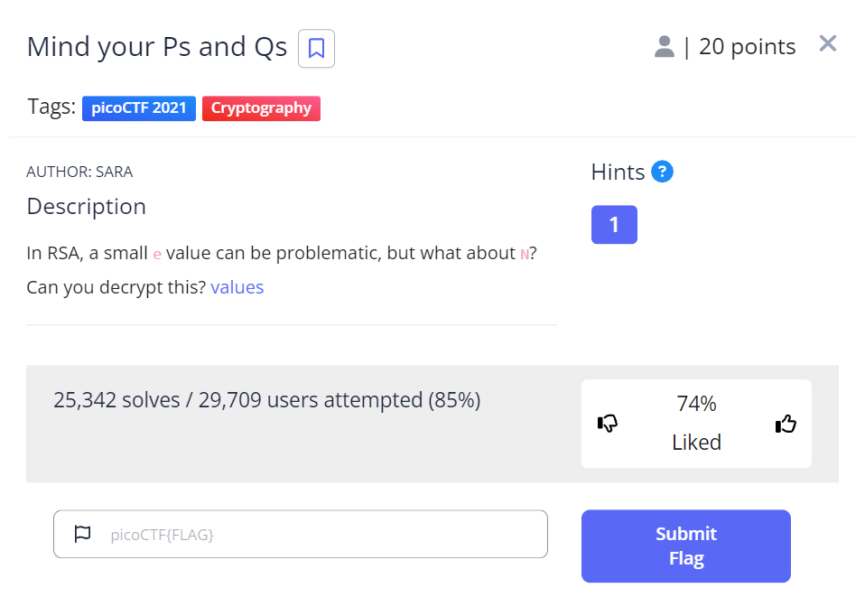Close the challenge dialog with the X
This screenshot has width=865, height=616.
tap(827, 43)
